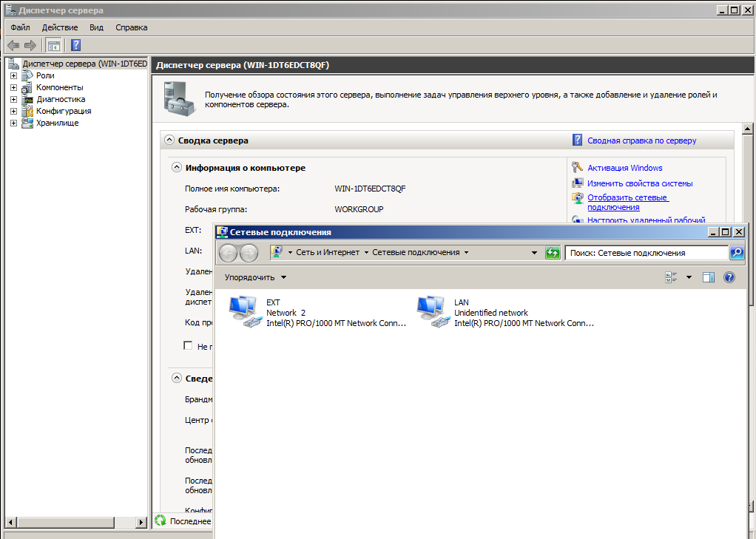This screenshot has width=756, height=539.
Task: Open the Упорядочить dropdown menu
Action: [255, 278]
